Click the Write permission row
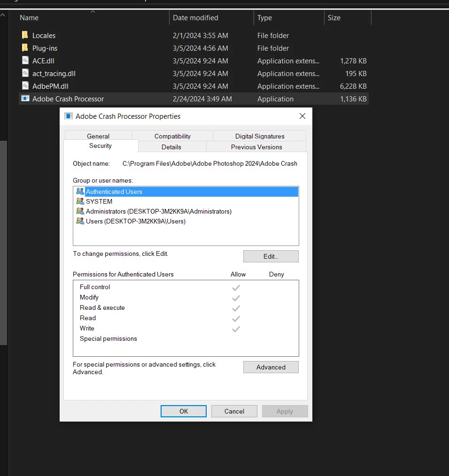This screenshot has height=476, width=449. pos(186,328)
